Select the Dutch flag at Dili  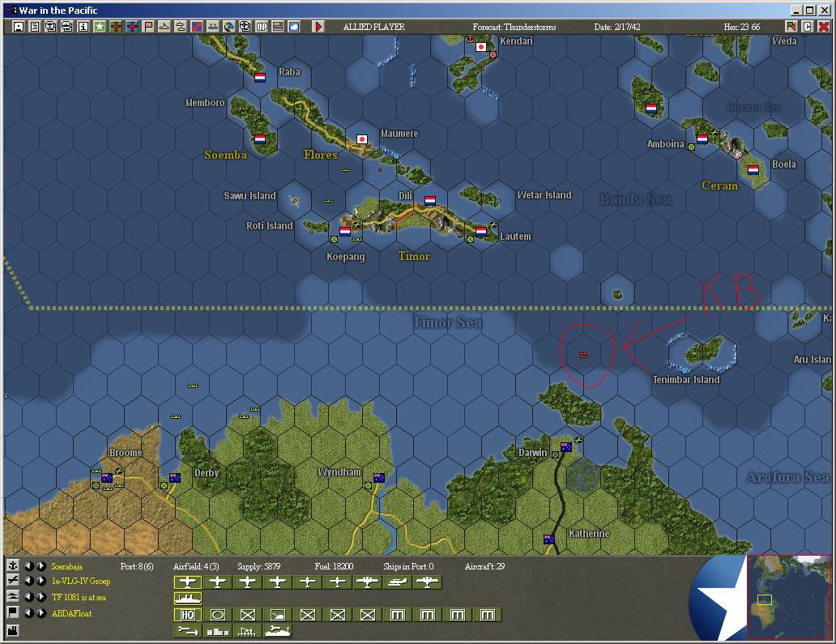pyautogui.click(x=429, y=200)
